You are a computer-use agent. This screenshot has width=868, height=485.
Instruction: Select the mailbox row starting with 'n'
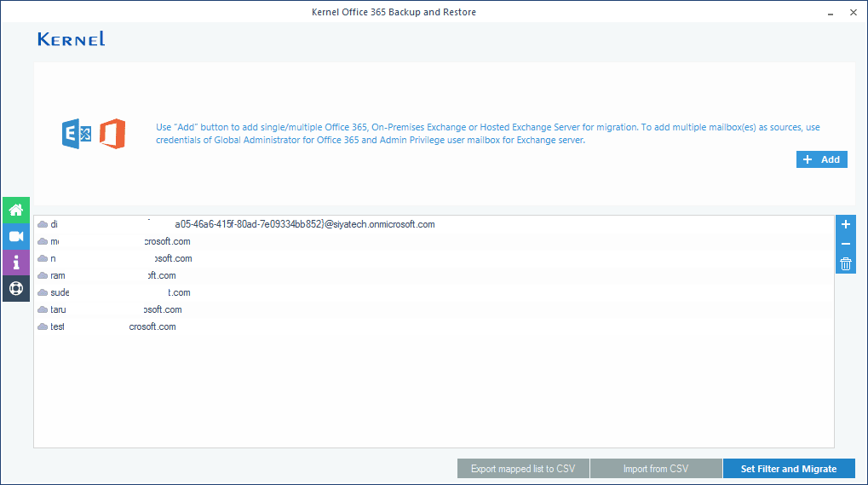point(434,258)
